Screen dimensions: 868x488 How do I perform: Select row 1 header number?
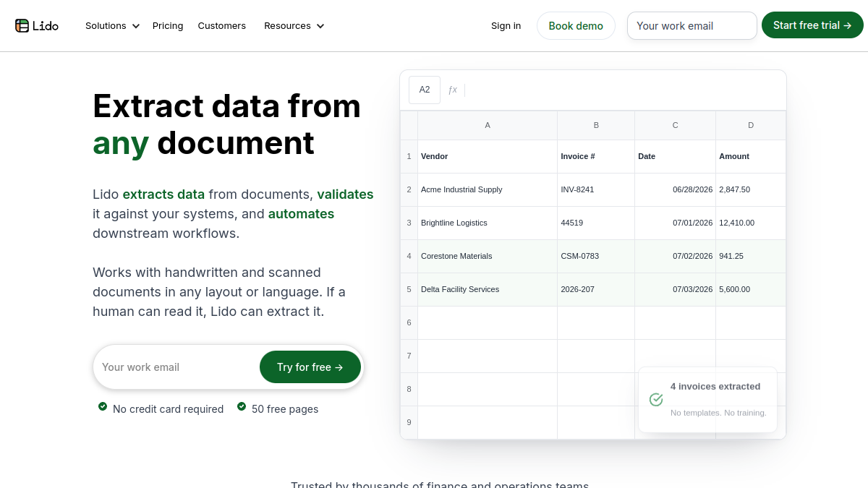409,156
